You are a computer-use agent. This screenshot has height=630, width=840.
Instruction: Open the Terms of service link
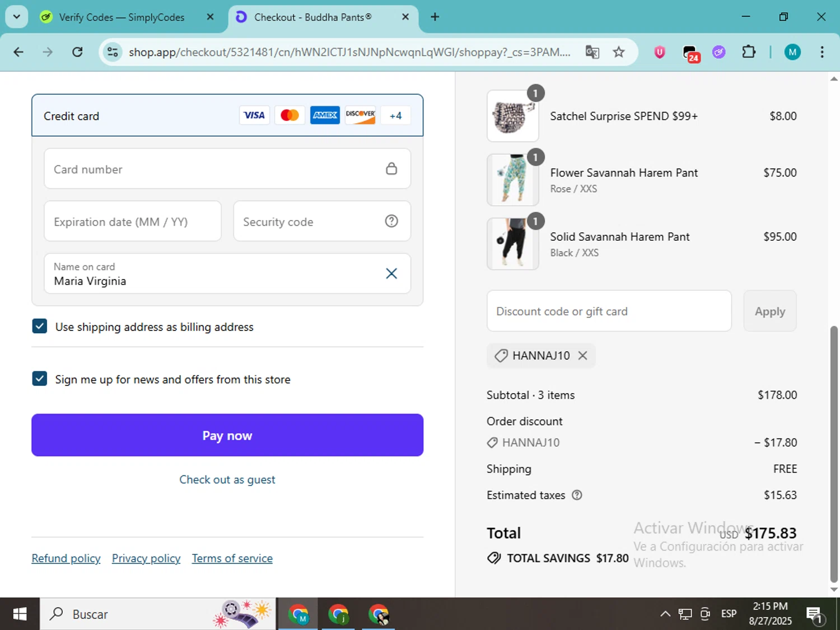[232, 558]
